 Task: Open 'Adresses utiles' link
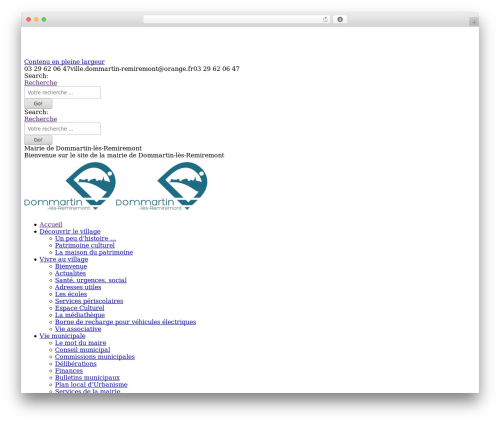(78, 288)
